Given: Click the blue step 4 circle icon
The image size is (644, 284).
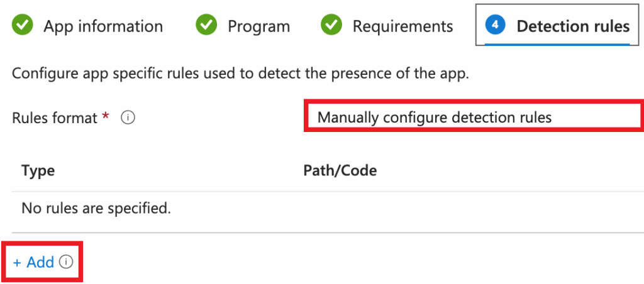Looking at the screenshot, I should pyautogui.click(x=496, y=26).
